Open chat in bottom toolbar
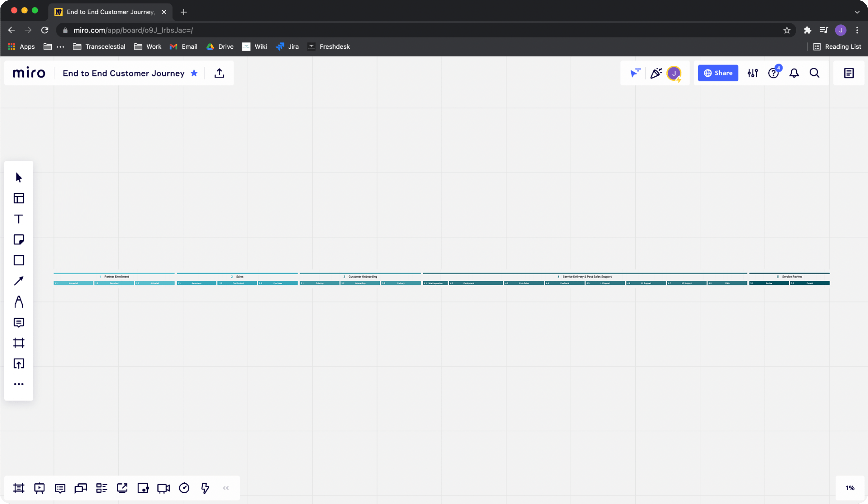868x504 pixels. click(x=80, y=488)
